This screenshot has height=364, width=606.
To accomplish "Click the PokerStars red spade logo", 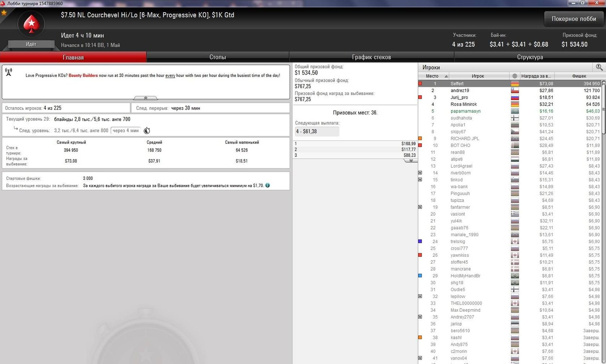I will tap(31, 25).
